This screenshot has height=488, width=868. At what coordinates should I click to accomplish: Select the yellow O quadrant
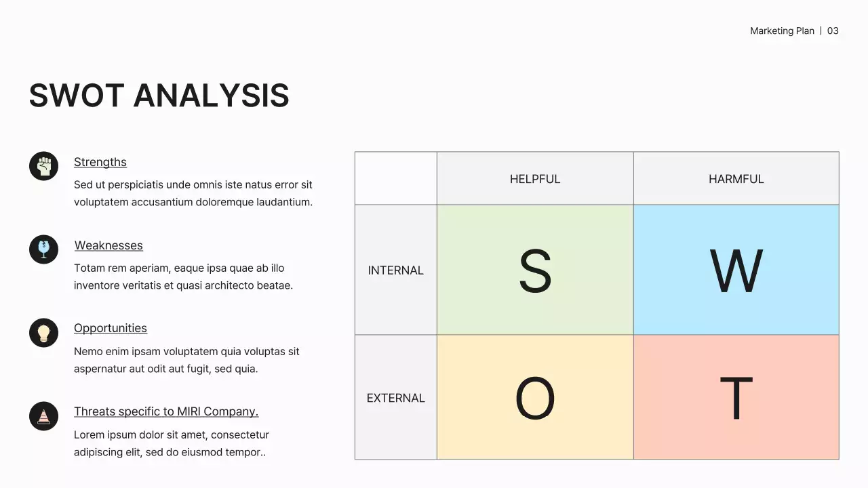(x=535, y=397)
